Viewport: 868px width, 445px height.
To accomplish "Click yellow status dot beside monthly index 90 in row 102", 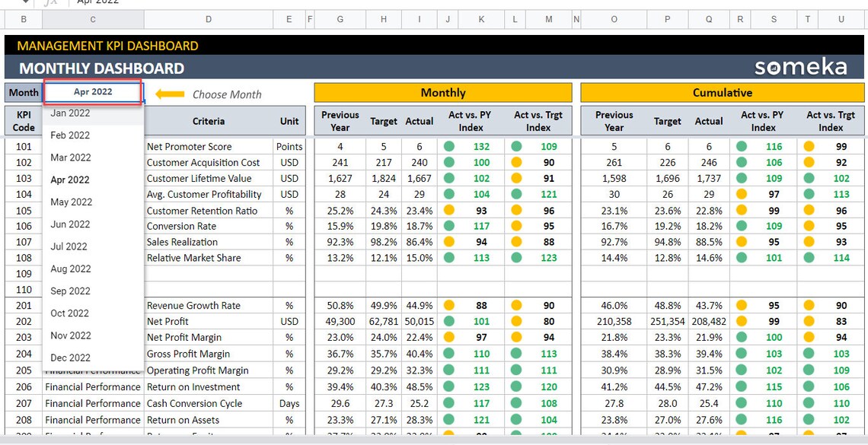I will 516,163.
